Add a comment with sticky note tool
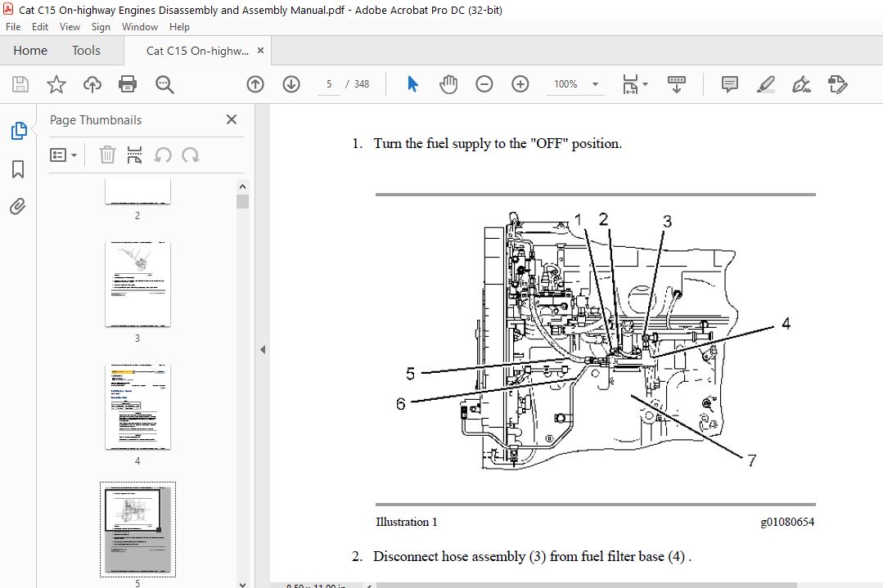 point(729,84)
